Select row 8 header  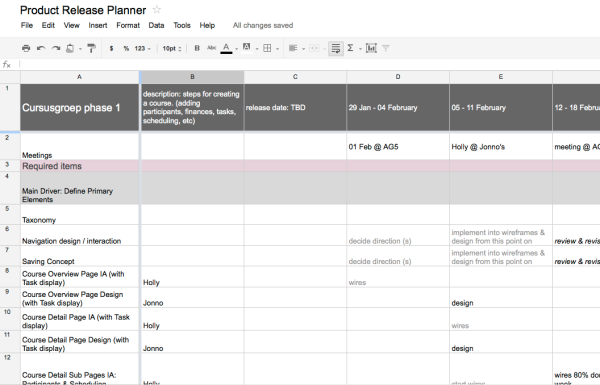[10, 277]
